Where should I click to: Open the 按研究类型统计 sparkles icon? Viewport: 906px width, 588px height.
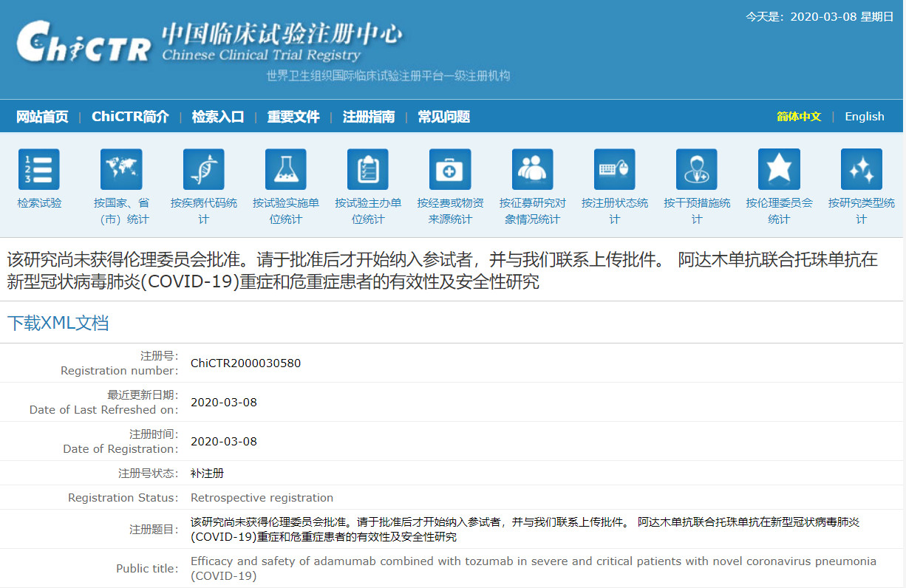pyautogui.click(x=862, y=169)
